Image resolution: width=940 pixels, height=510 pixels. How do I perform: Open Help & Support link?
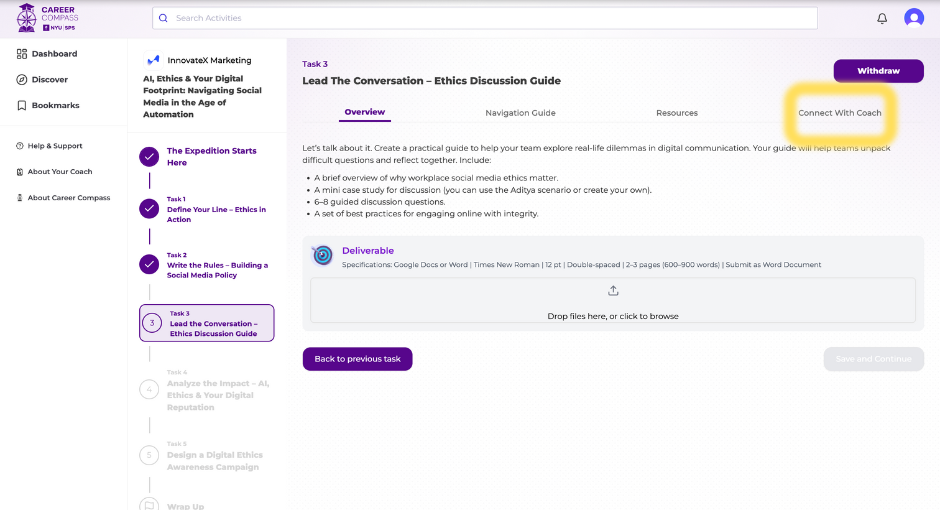pos(55,146)
